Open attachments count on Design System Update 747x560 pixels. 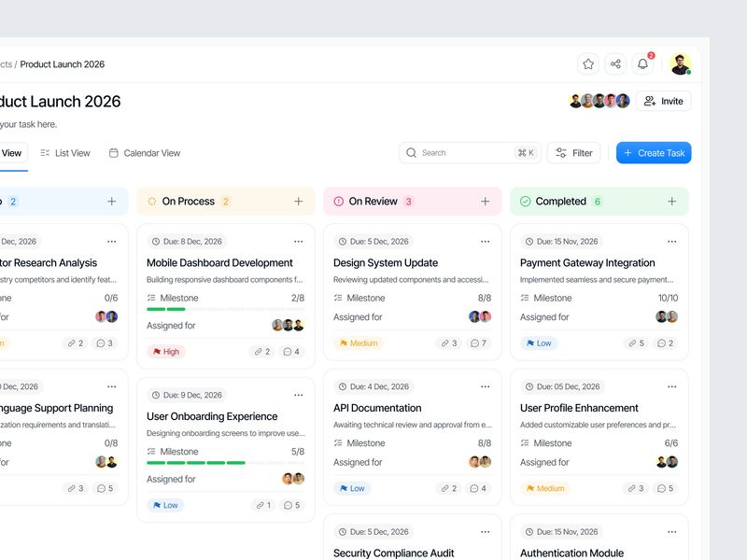tap(449, 343)
